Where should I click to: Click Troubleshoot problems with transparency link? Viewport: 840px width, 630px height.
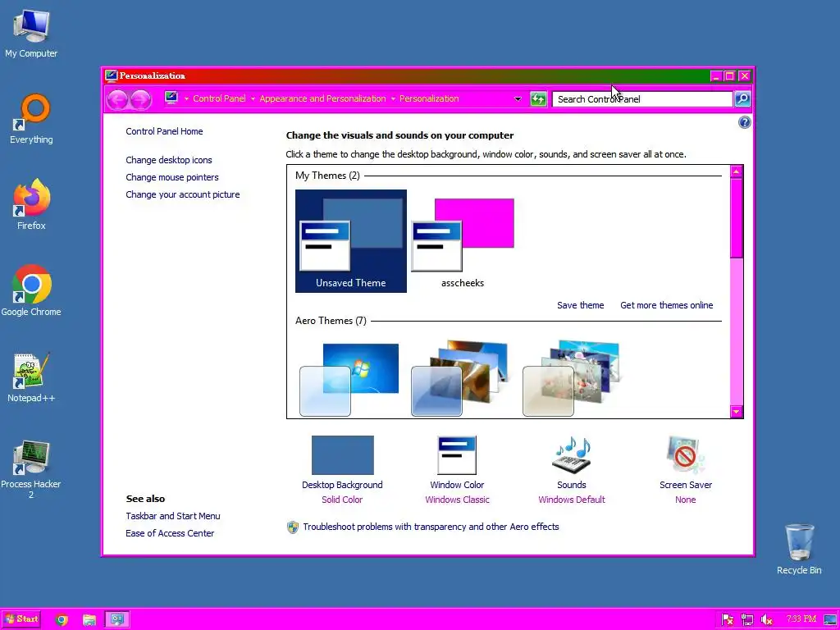[x=431, y=527]
